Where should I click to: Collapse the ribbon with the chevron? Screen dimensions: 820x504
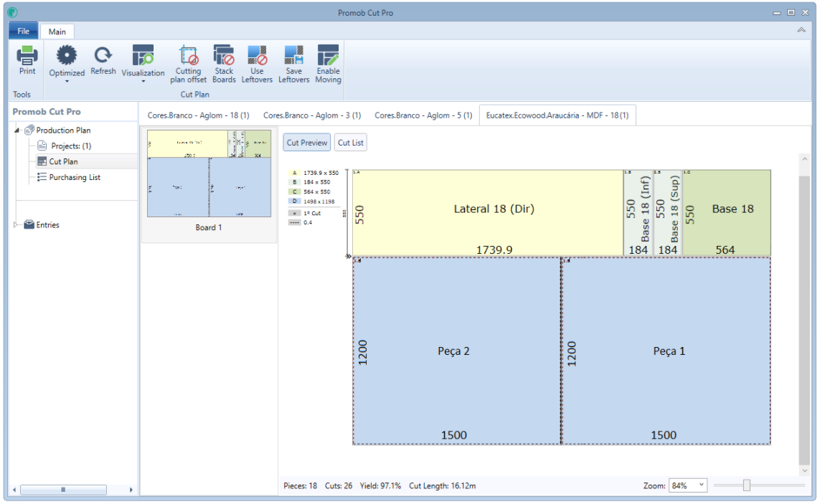point(801,30)
